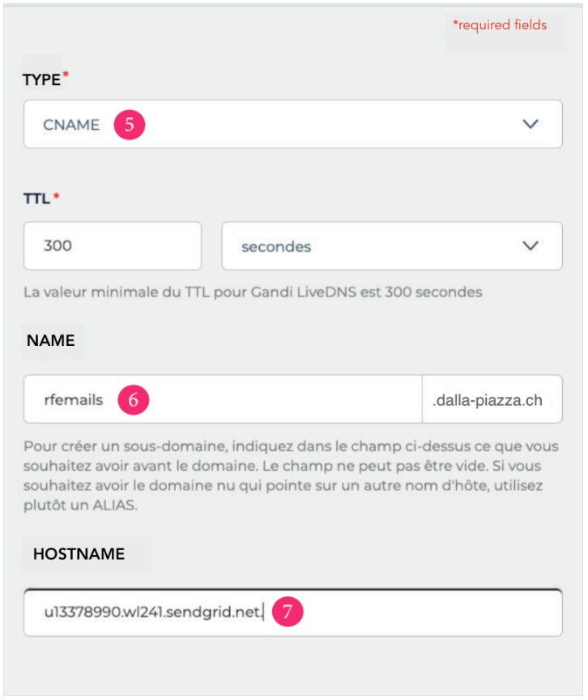Click the HOSTNAME field label
This screenshot has width=588, height=700.
pyautogui.click(x=79, y=554)
